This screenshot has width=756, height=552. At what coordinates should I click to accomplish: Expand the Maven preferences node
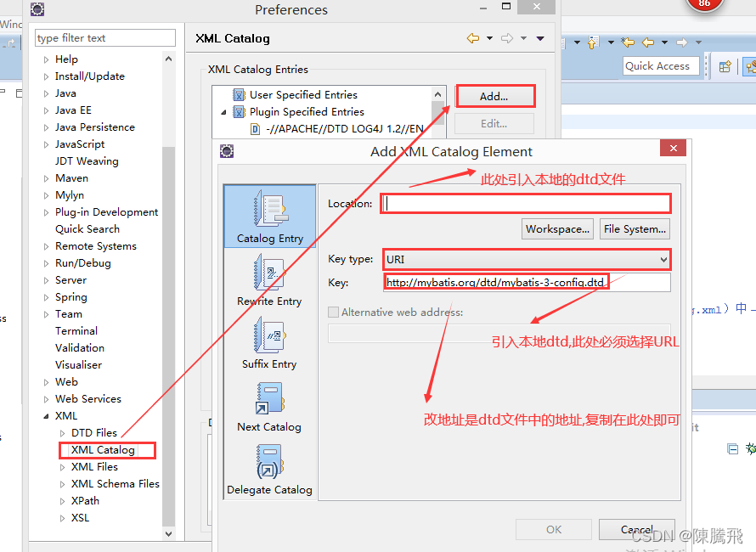(x=46, y=178)
